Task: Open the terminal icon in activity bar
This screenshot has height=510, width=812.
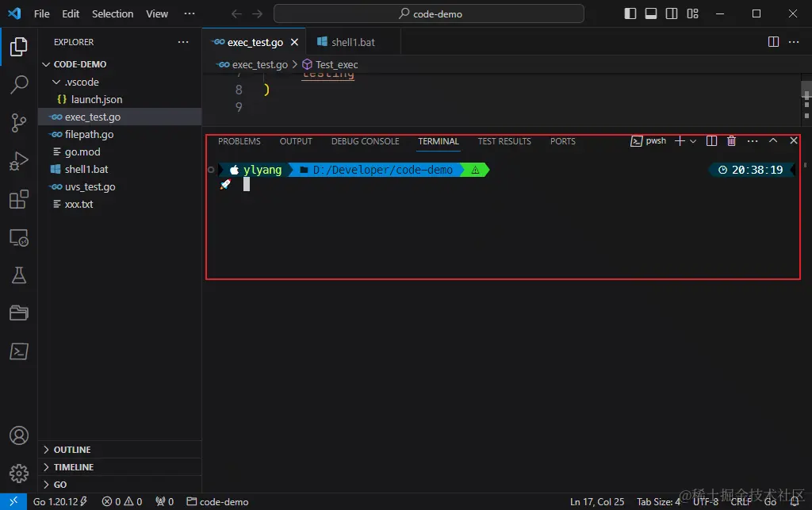Action: 19,351
